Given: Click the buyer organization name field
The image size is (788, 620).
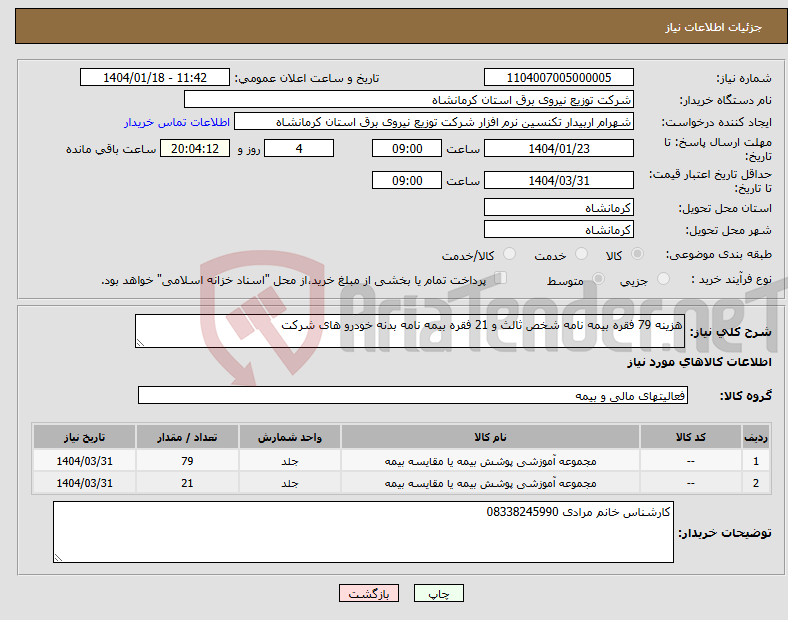Looking at the screenshot, I should coord(409,99).
